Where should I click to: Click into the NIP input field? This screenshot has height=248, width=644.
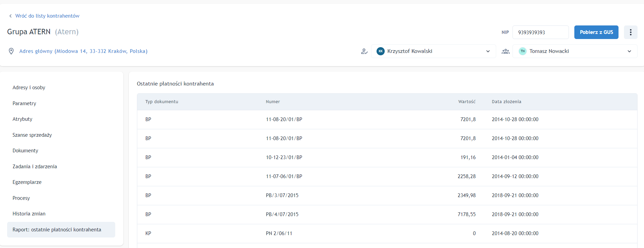coord(540,32)
